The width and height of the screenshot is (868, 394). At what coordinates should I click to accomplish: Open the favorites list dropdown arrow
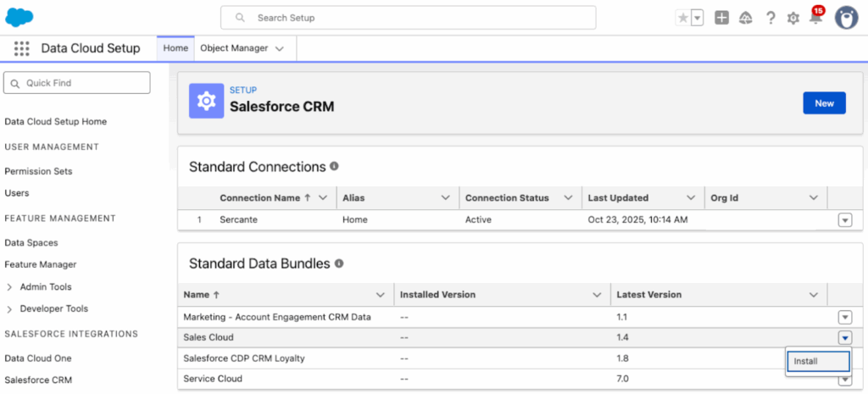[x=698, y=18]
